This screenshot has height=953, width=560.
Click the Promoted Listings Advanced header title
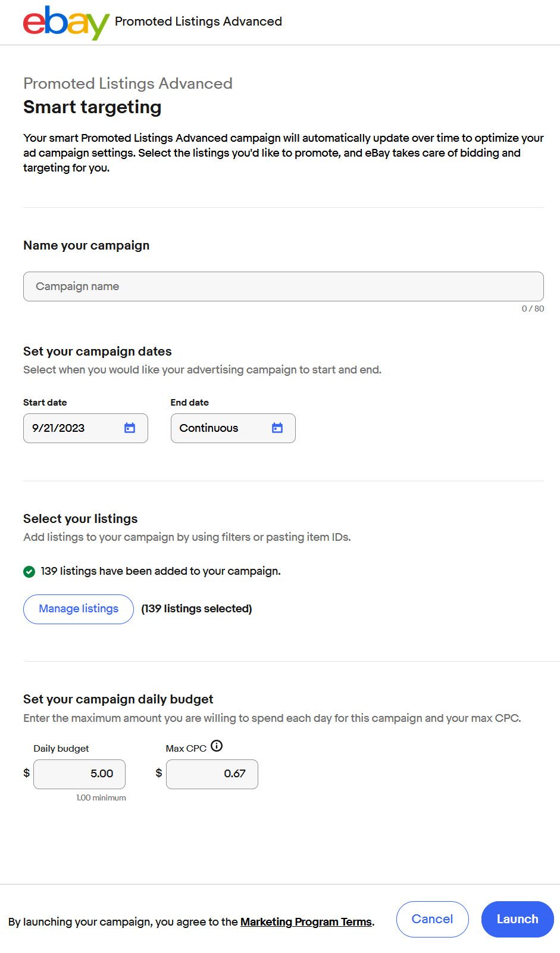tap(198, 21)
